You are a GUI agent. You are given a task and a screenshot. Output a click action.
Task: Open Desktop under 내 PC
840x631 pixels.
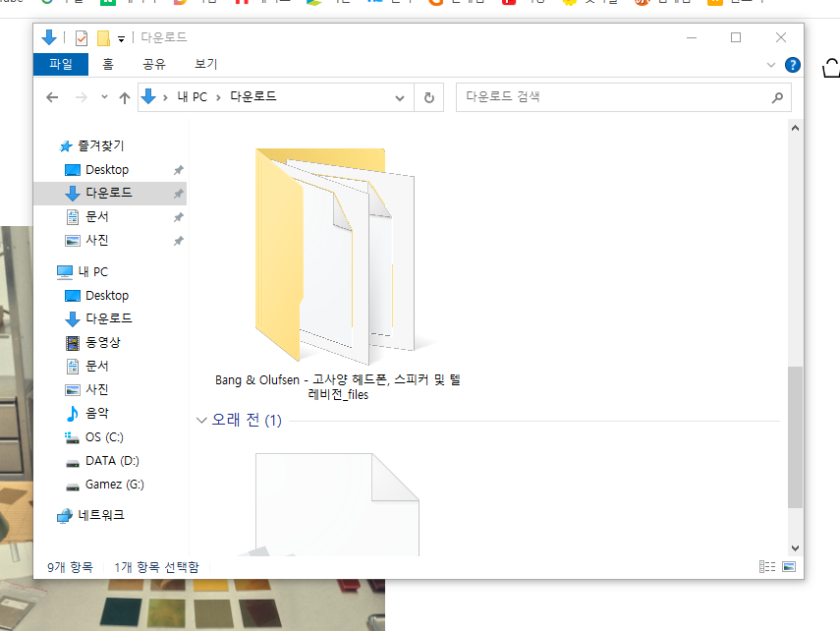[107, 296]
